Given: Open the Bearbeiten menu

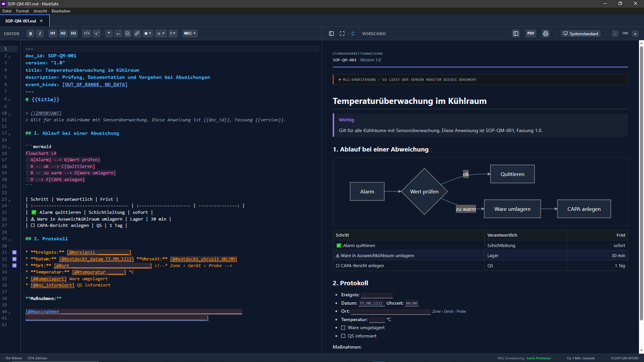Looking at the screenshot, I should click(x=61, y=11).
